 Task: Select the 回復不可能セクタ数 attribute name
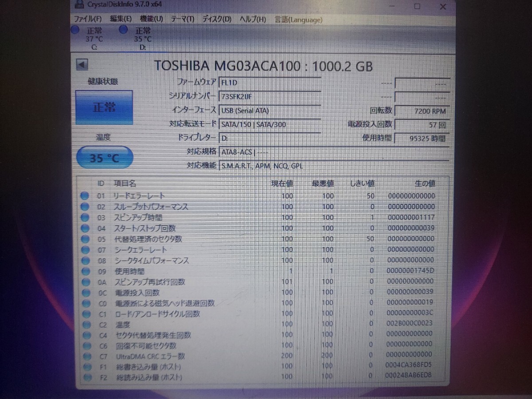146,346
